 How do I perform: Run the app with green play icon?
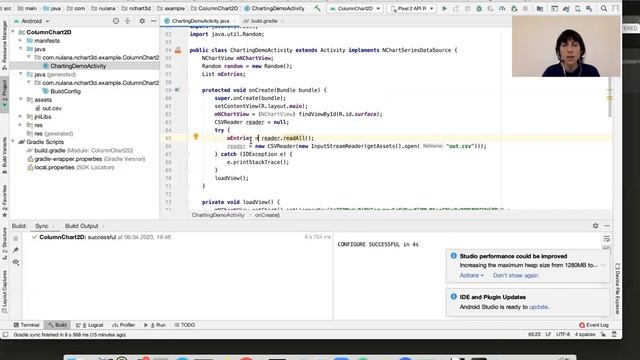444,8
